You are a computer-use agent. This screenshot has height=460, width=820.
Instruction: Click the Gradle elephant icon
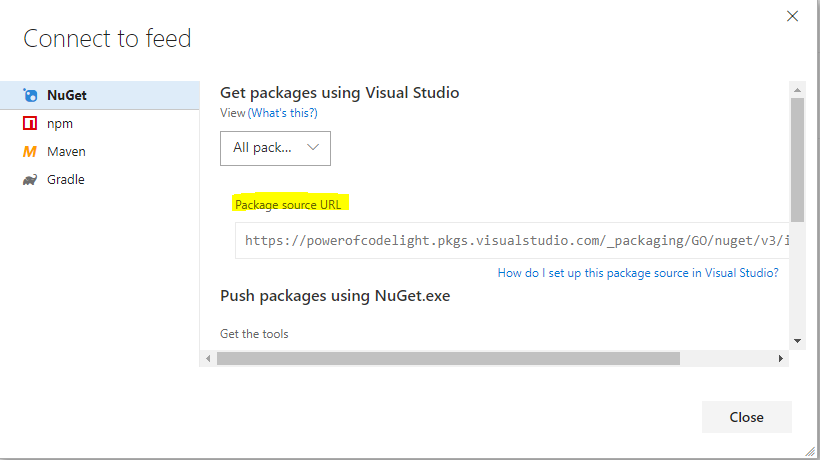click(30, 180)
